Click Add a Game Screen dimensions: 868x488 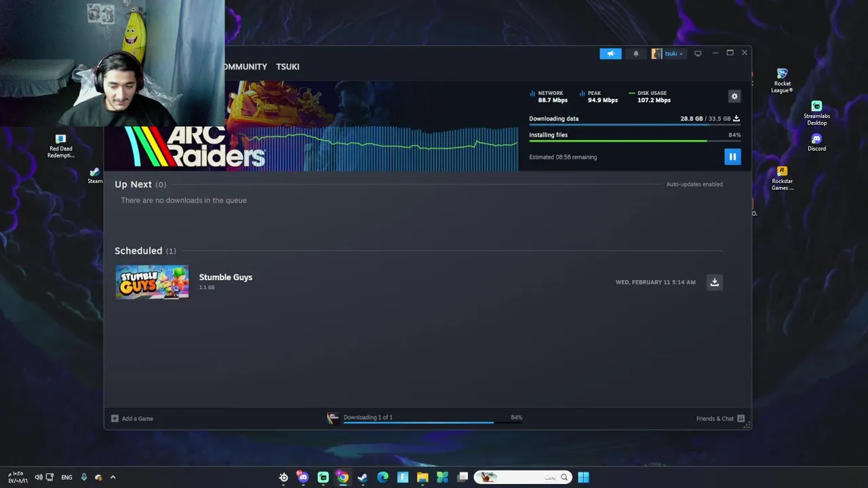(x=138, y=418)
